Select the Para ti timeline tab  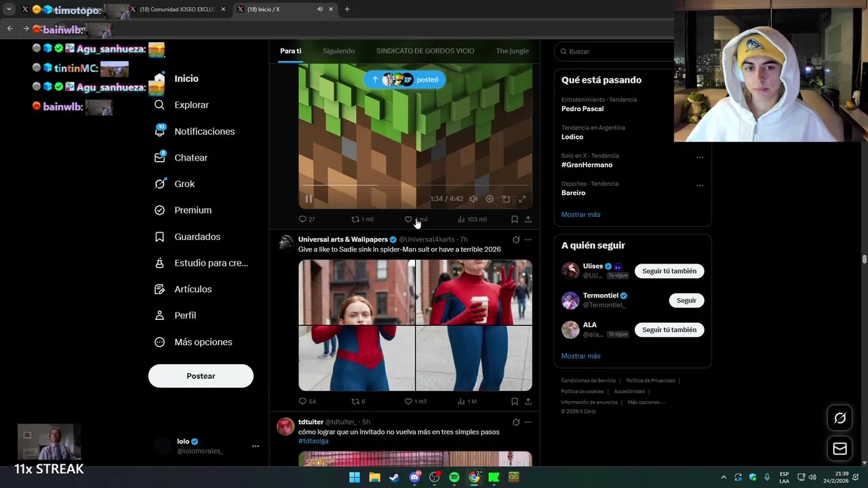pyautogui.click(x=291, y=51)
